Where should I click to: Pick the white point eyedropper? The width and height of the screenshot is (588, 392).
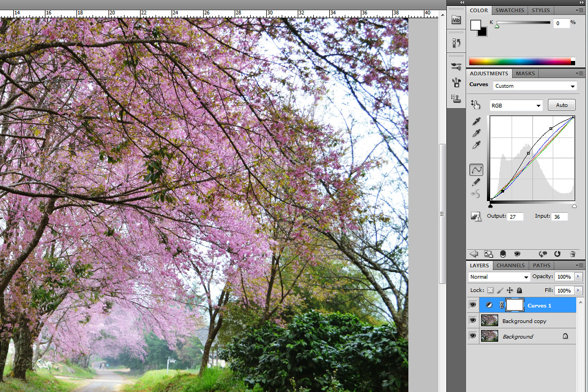pos(476,145)
